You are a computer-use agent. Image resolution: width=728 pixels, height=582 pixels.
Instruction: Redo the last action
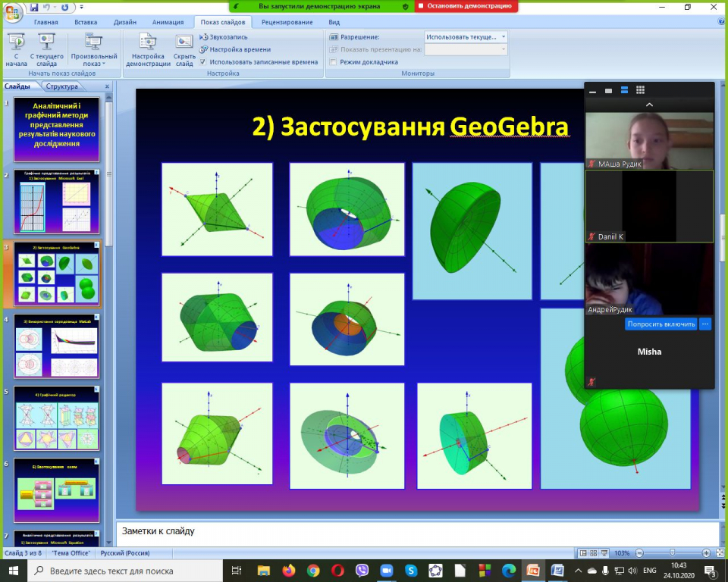pos(65,7)
